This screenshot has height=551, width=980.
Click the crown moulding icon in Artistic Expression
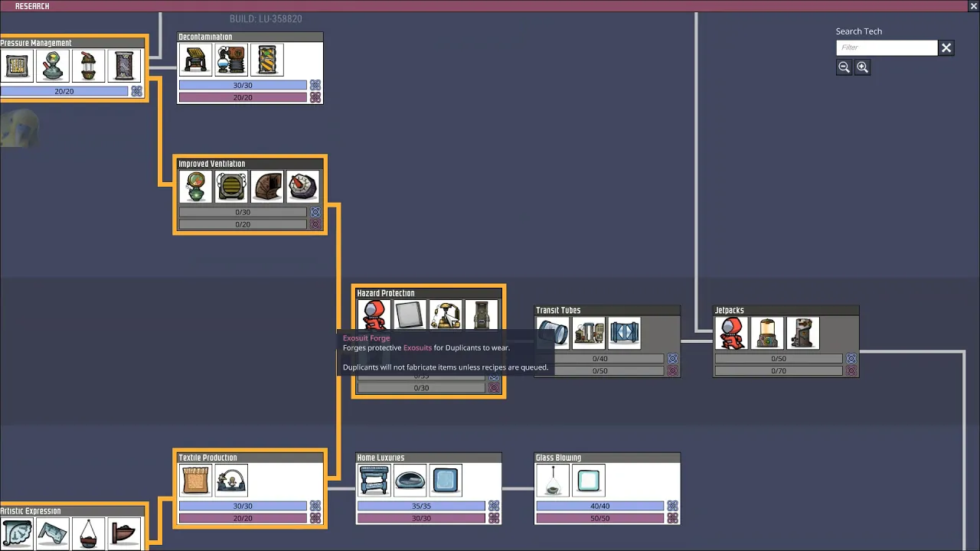[16, 533]
